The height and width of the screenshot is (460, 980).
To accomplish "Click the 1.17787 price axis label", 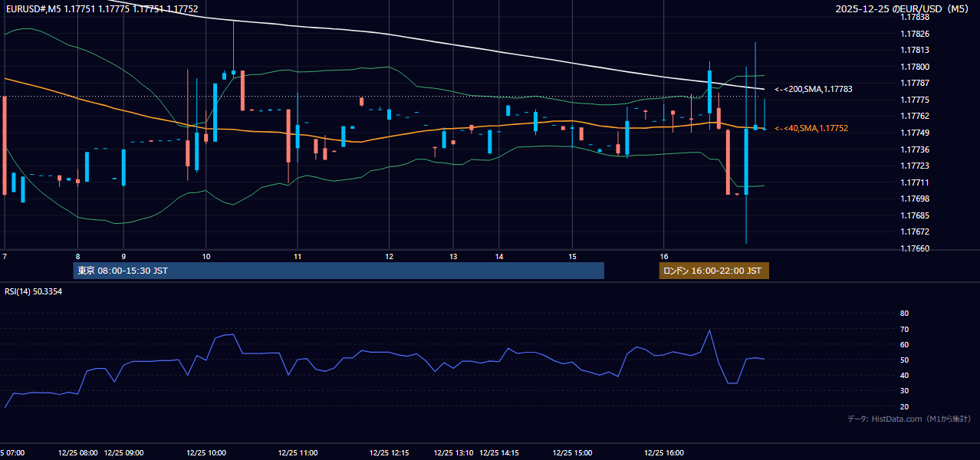I will [x=914, y=84].
